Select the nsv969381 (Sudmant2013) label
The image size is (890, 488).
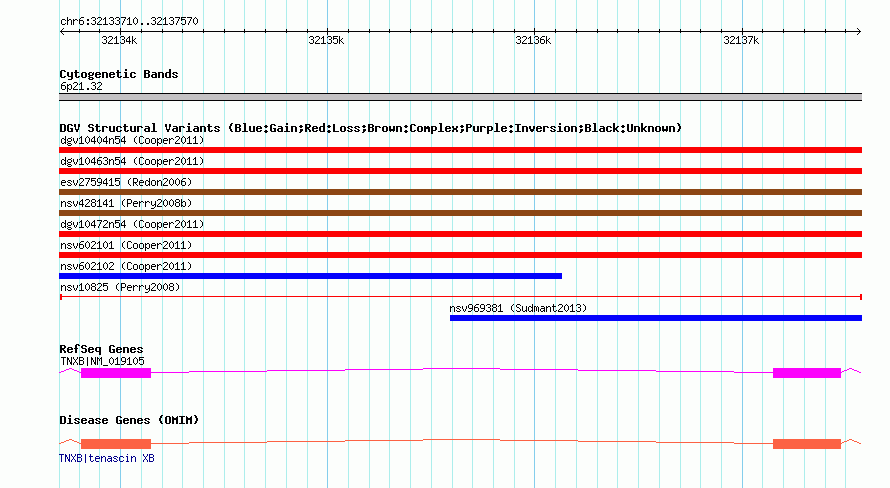pos(518,308)
